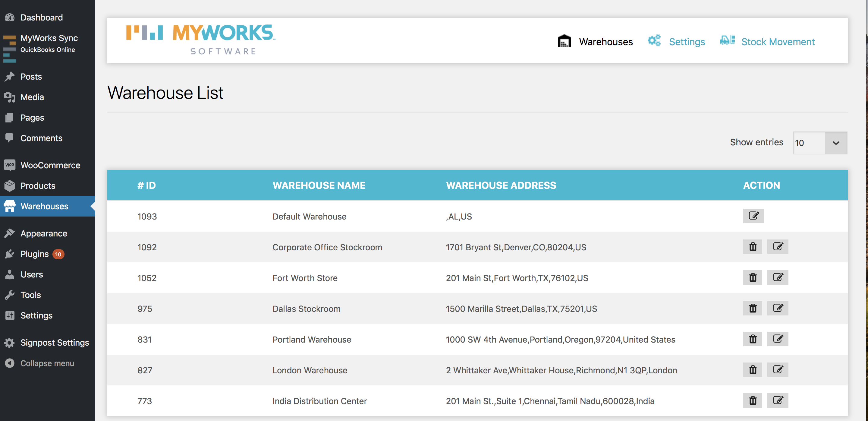Go to Products in sidebar
Image resolution: width=868 pixels, height=421 pixels.
coord(38,186)
